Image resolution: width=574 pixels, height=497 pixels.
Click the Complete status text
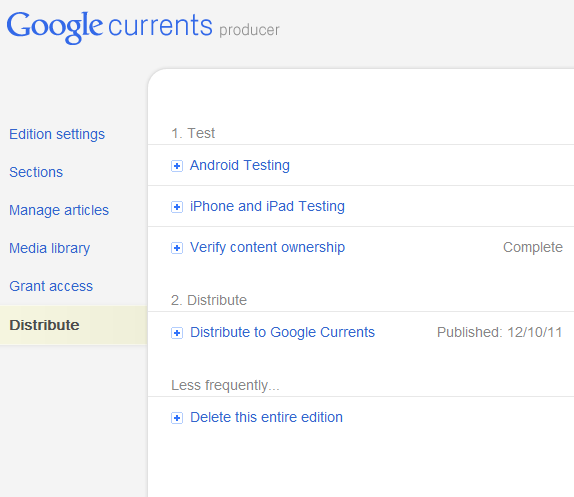[x=533, y=247]
